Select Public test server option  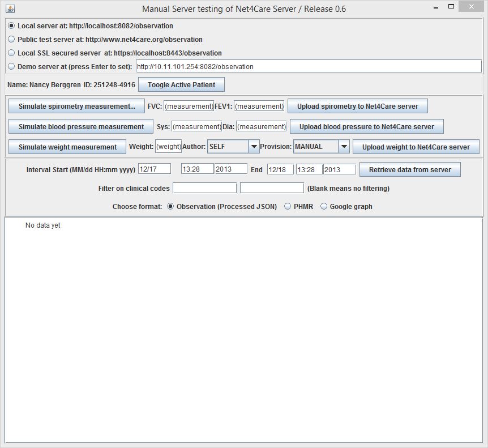tap(12, 40)
